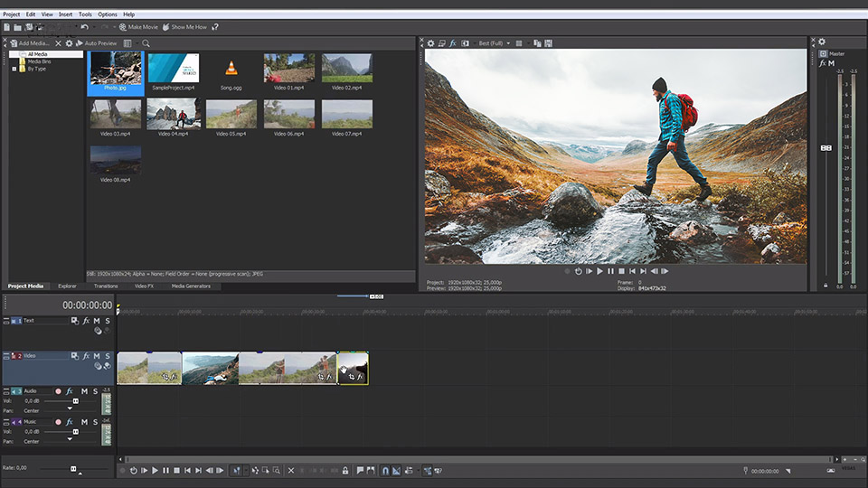Remove selected media with the X icon
Image resolution: width=868 pixels, height=488 pixels.
(x=58, y=43)
